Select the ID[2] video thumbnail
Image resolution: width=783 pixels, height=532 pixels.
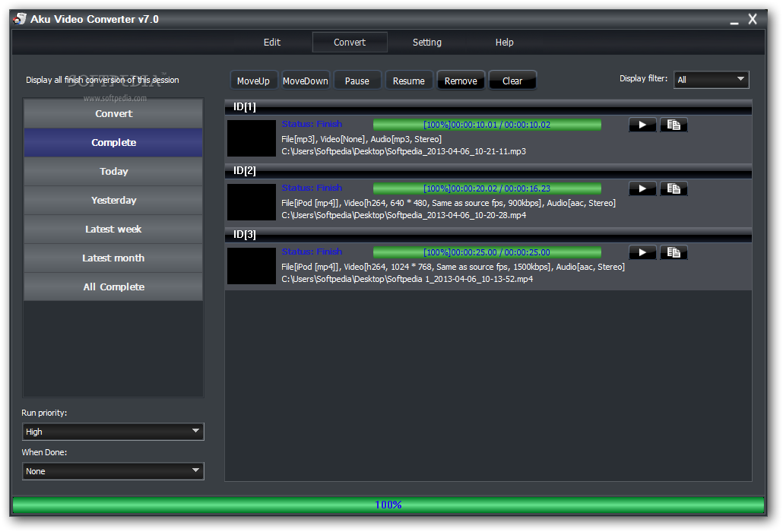coord(252,202)
